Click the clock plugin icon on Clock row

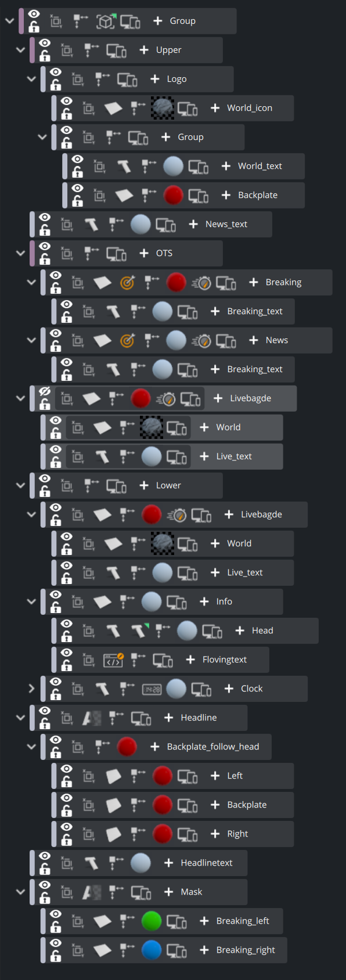tap(152, 689)
